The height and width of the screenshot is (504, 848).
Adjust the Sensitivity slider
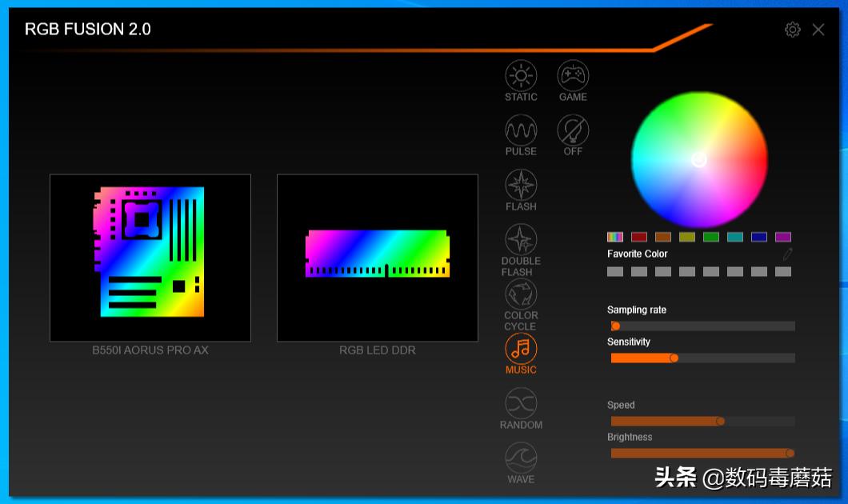(703, 358)
